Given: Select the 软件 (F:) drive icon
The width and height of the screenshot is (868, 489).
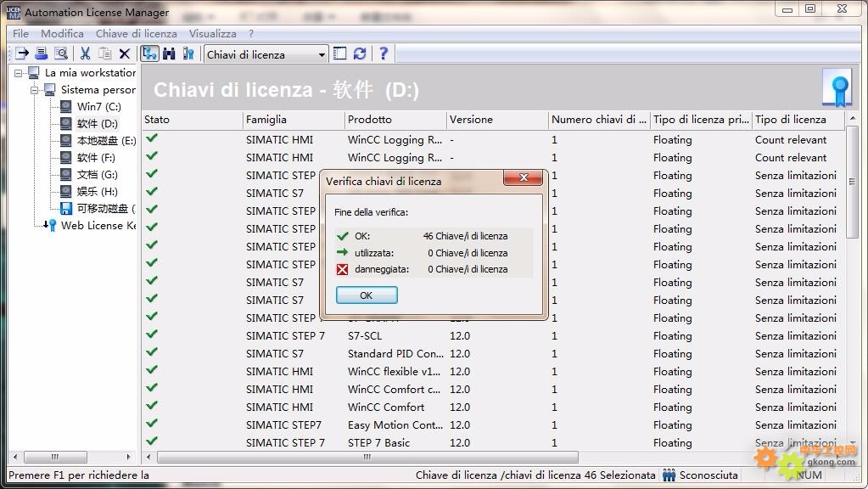Looking at the screenshot, I should click(66, 158).
